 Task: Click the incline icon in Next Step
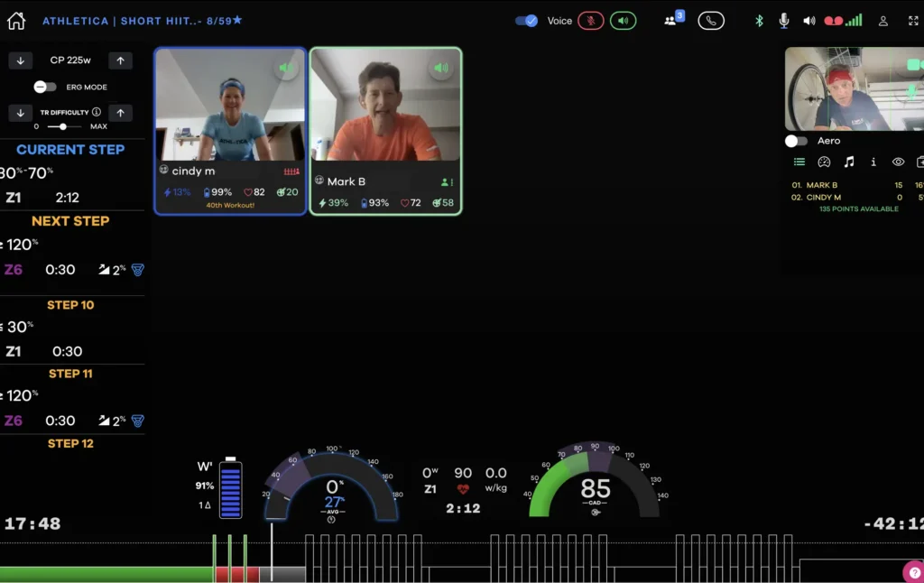[104, 270]
